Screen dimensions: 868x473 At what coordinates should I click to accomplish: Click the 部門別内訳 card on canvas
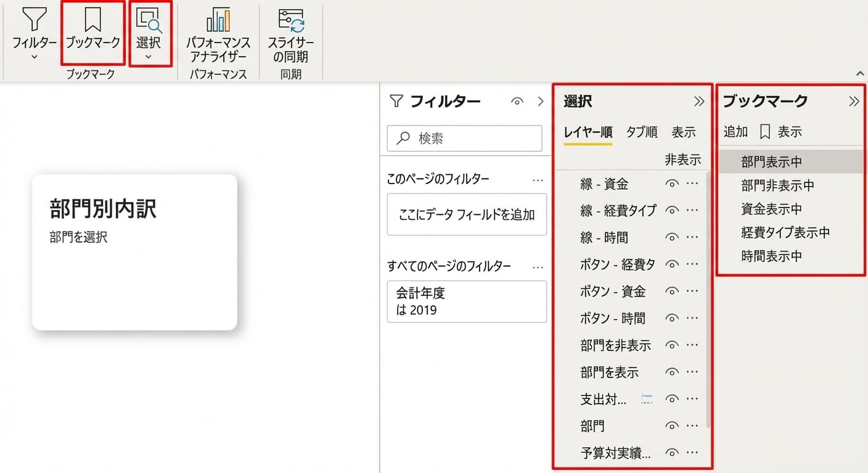click(134, 252)
